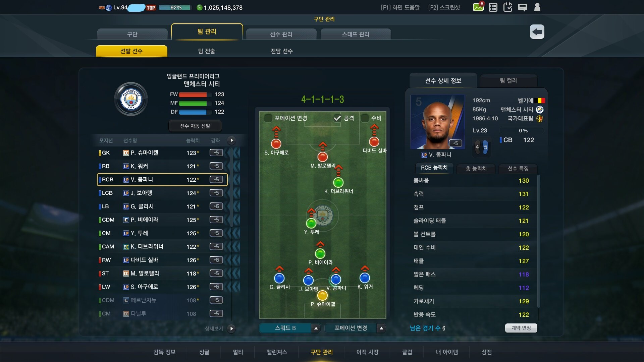Toggle the 포메이션 변경 checkbox

(x=268, y=118)
